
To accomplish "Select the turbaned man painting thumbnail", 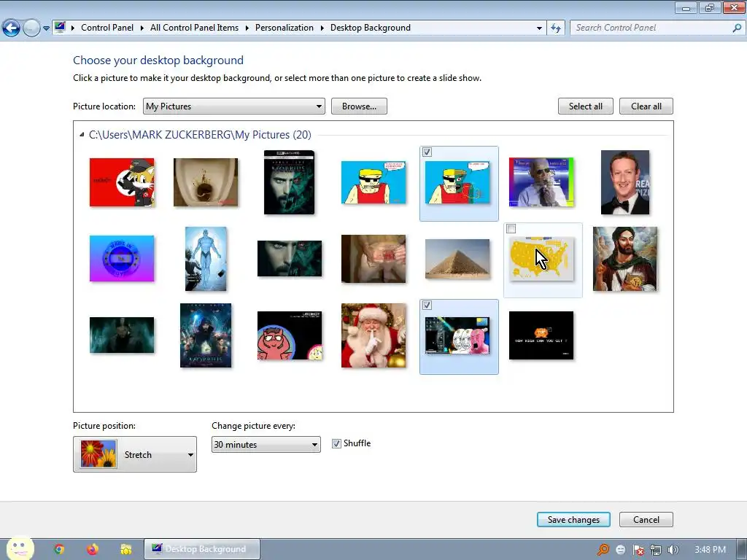I will pos(625,259).
